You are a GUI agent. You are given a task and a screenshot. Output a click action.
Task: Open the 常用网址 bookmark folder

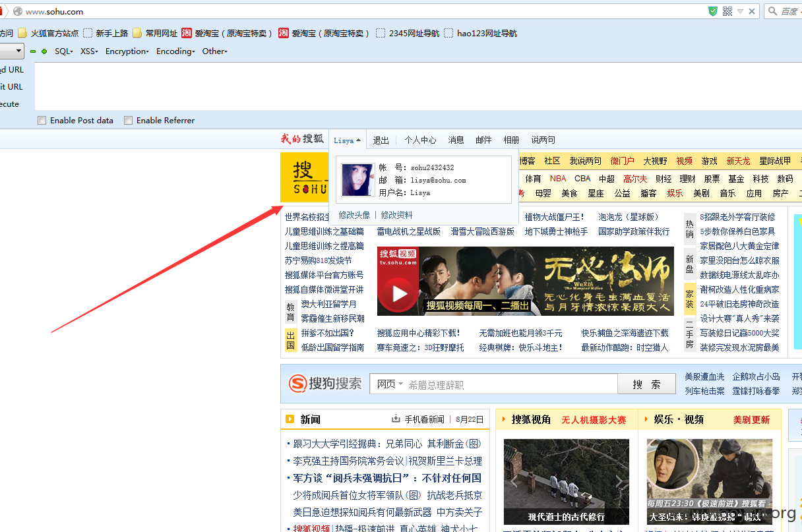click(x=155, y=33)
